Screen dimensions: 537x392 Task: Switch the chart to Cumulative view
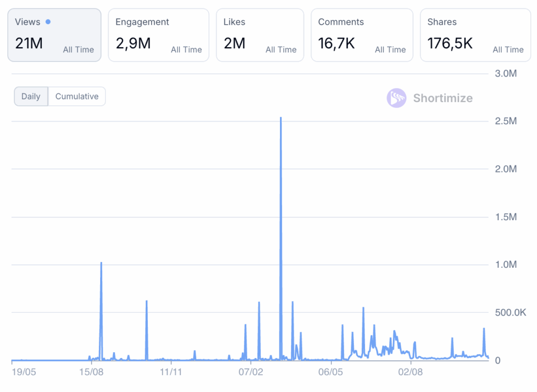(x=77, y=96)
